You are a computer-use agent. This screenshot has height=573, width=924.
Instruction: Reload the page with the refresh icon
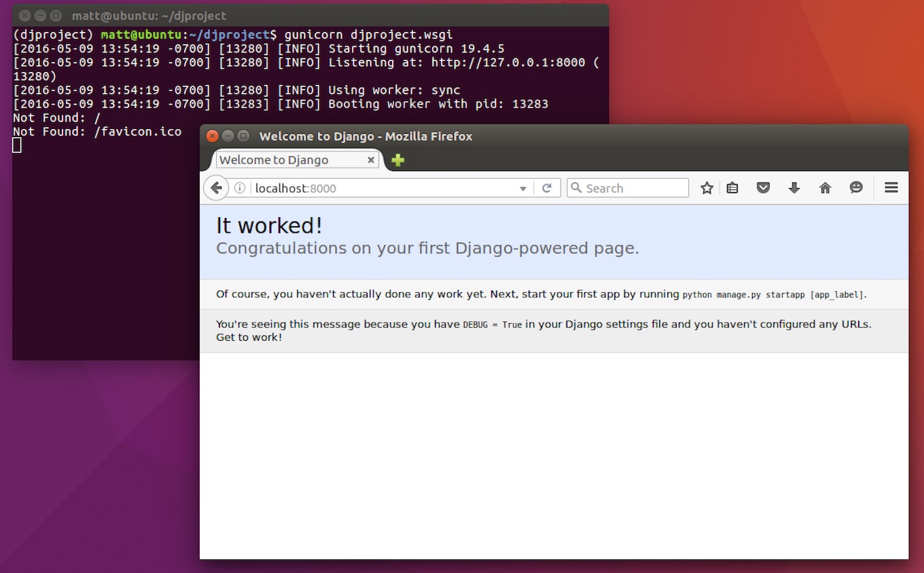click(x=547, y=188)
